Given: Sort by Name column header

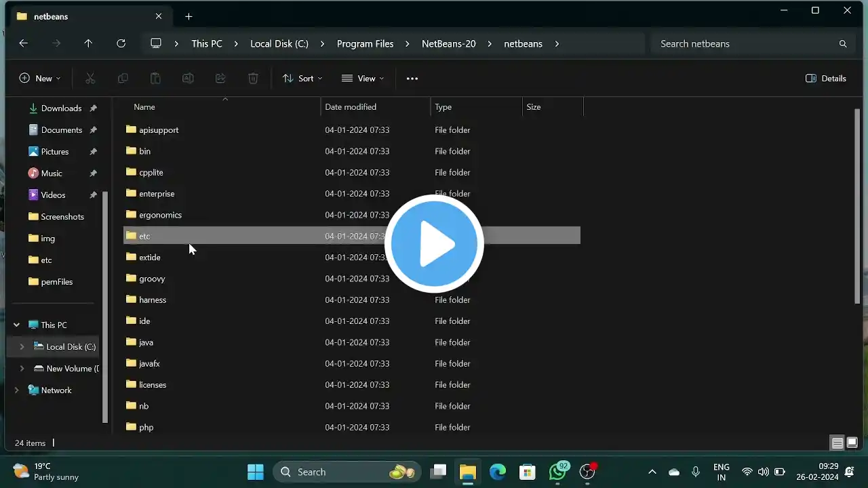Looking at the screenshot, I should (144, 107).
